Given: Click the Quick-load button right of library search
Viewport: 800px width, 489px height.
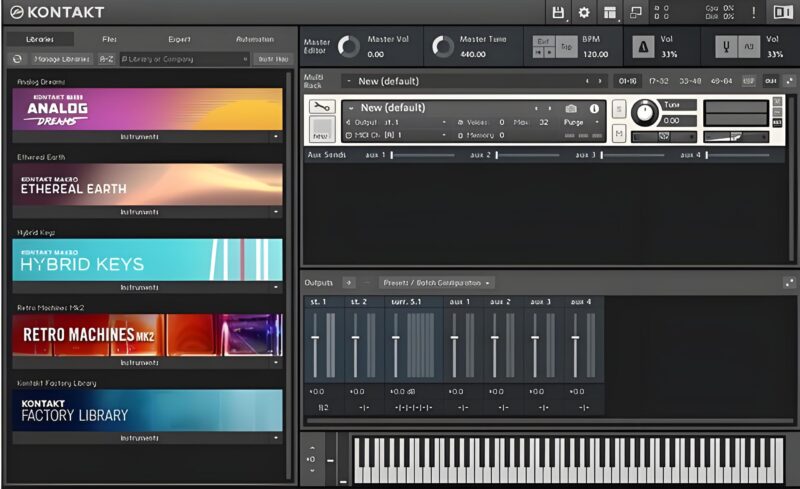Looking at the screenshot, I should (273, 59).
